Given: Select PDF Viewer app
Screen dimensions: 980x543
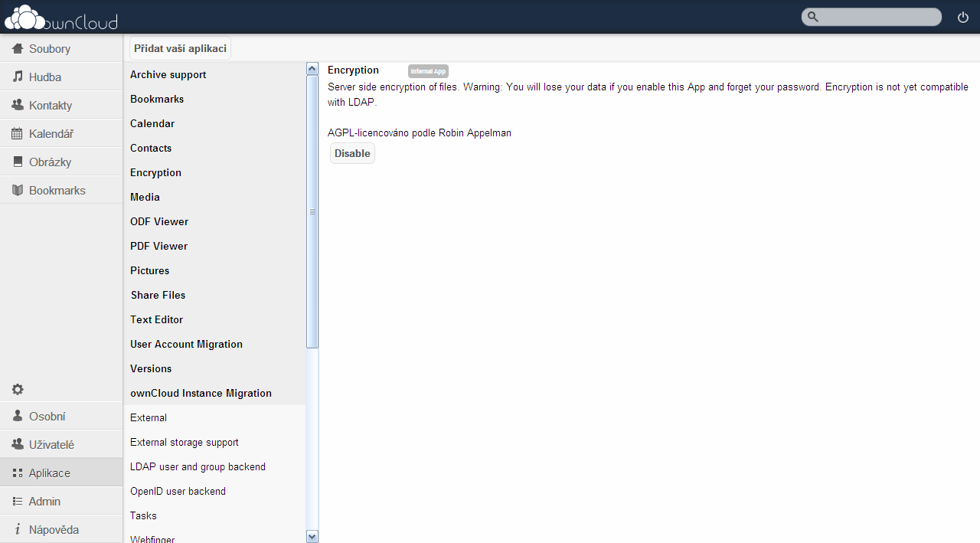Looking at the screenshot, I should click(214, 246).
